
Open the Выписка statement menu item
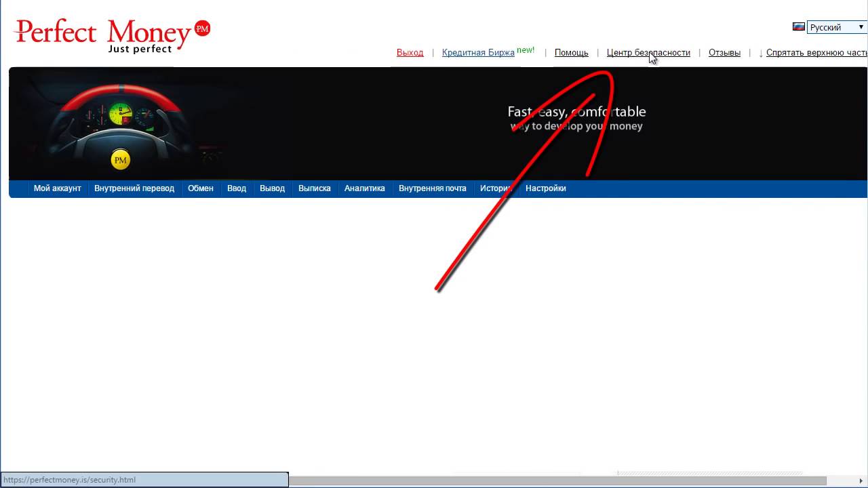pos(315,188)
